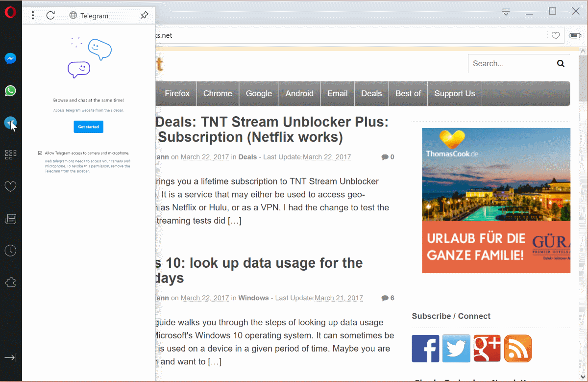Open the TNT Stream Unblocker Plus article
588x382 pixels.
(x=272, y=129)
